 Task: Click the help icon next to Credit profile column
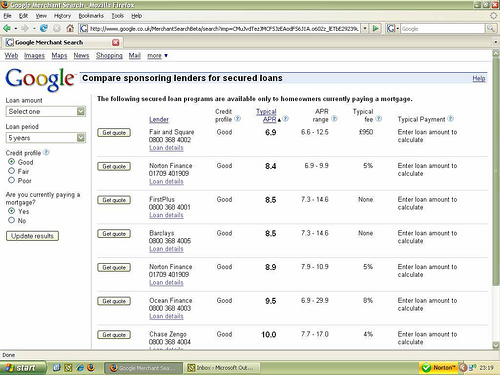[237, 118]
